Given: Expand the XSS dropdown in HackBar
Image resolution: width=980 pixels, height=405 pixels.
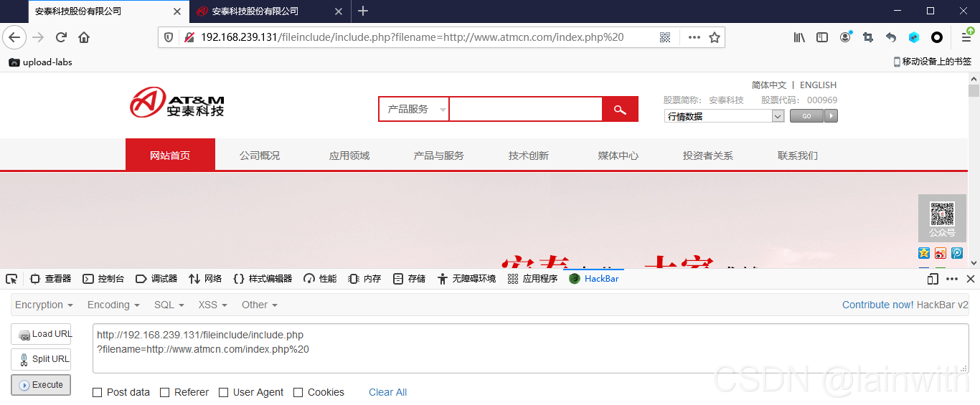Looking at the screenshot, I should pyautogui.click(x=213, y=305).
